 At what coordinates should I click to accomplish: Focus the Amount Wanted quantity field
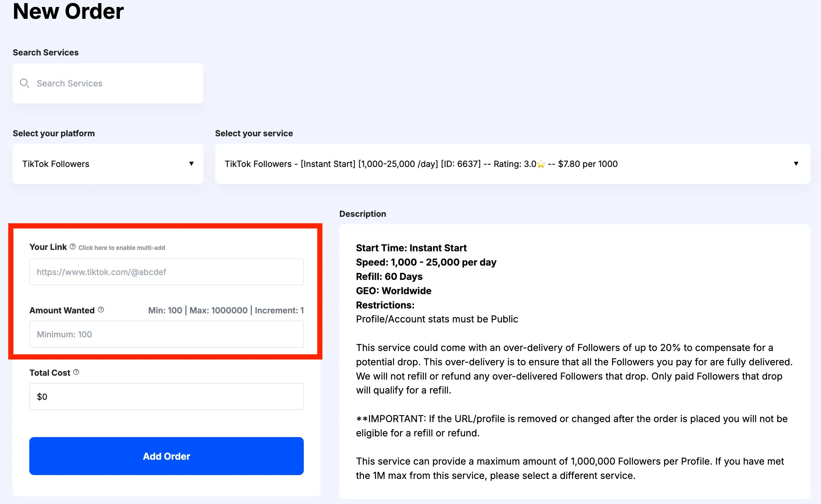[x=166, y=334]
